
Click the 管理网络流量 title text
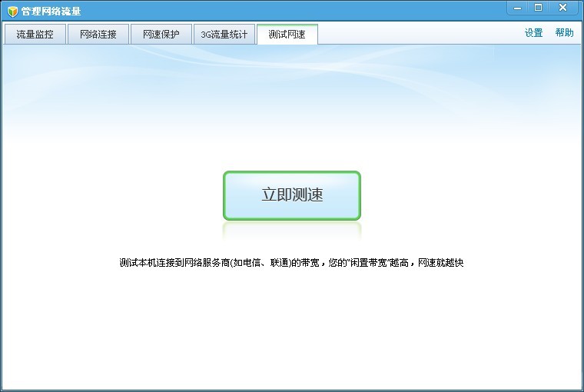click(51, 11)
